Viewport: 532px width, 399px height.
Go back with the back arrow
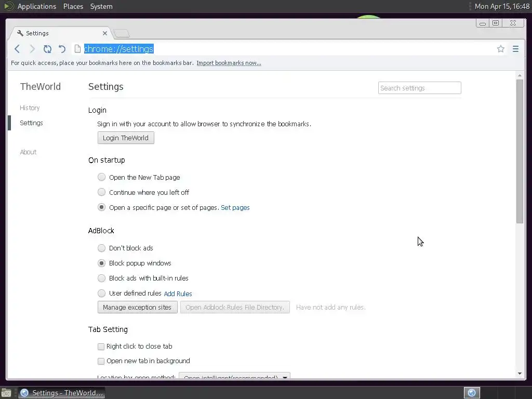pyautogui.click(x=17, y=49)
